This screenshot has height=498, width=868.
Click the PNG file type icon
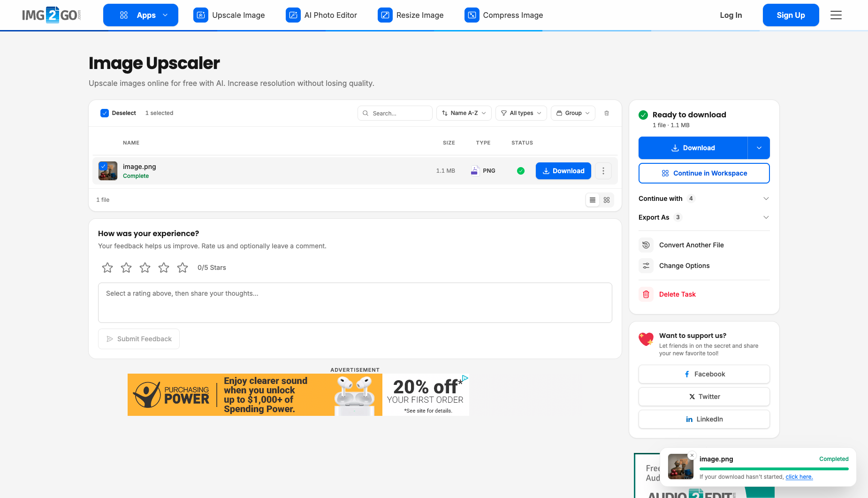pos(474,170)
